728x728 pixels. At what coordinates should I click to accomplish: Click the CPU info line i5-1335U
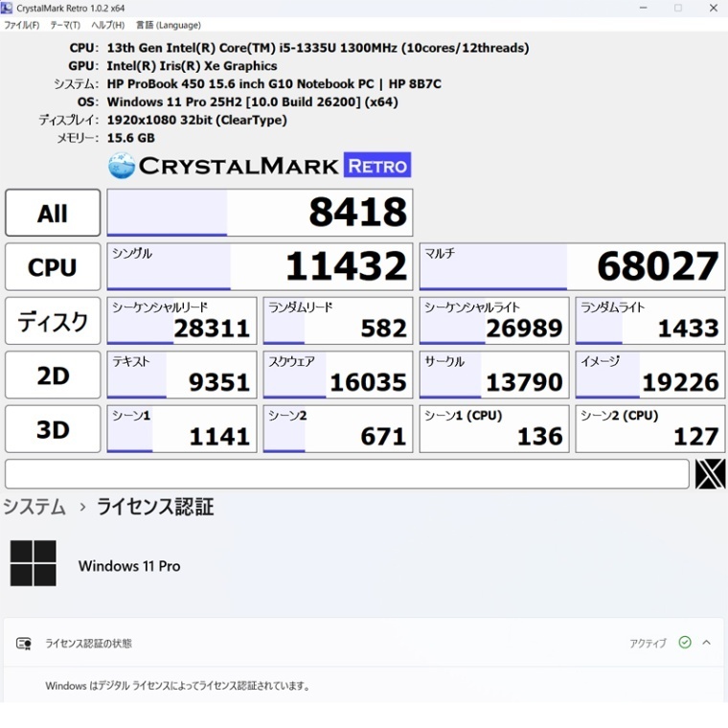(318, 48)
